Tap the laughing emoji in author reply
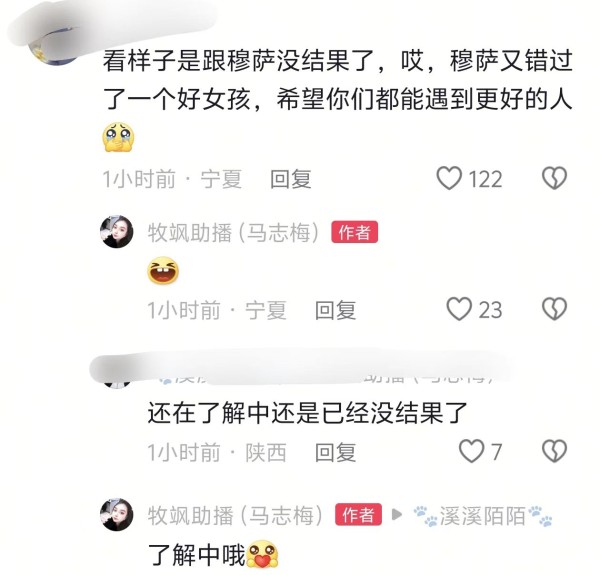The height and width of the screenshot is (575, 600). (163, 270)
